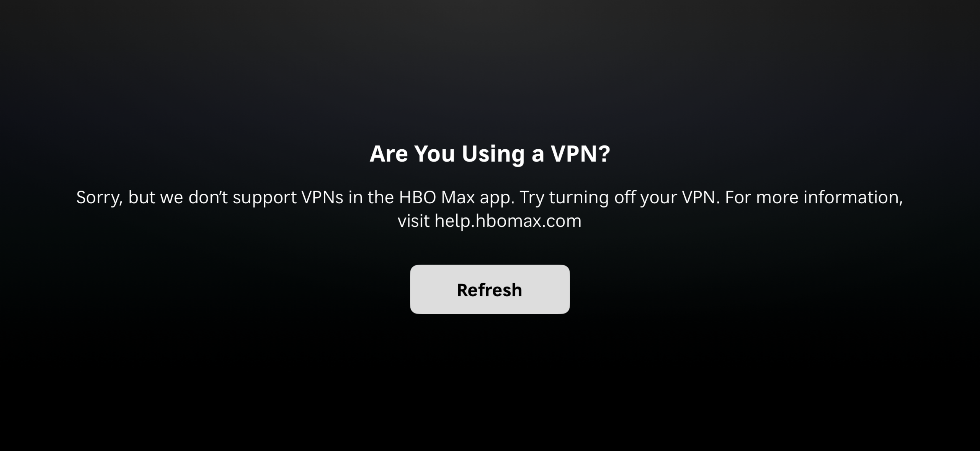This screenshot has width=980, height=451.
Task: Click the word "information," ending the first line
Action: point(853,198)
